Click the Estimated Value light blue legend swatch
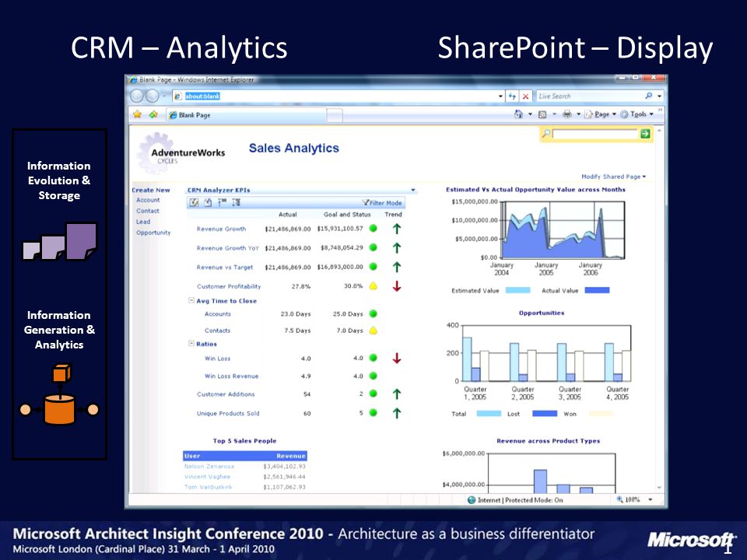 518,290
